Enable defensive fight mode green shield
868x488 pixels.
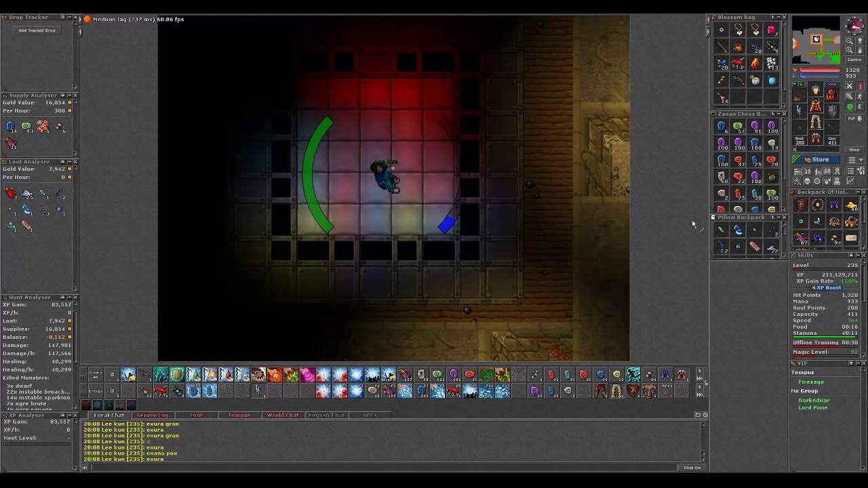point(850,106)
